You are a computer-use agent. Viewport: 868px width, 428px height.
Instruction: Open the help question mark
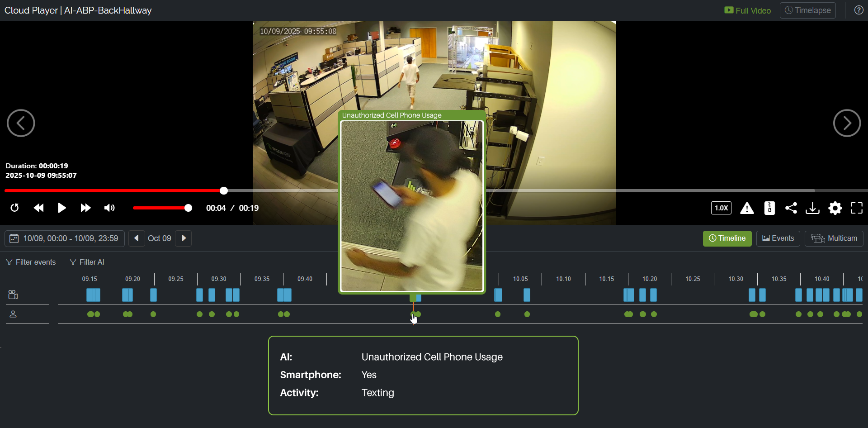[859, 10]
